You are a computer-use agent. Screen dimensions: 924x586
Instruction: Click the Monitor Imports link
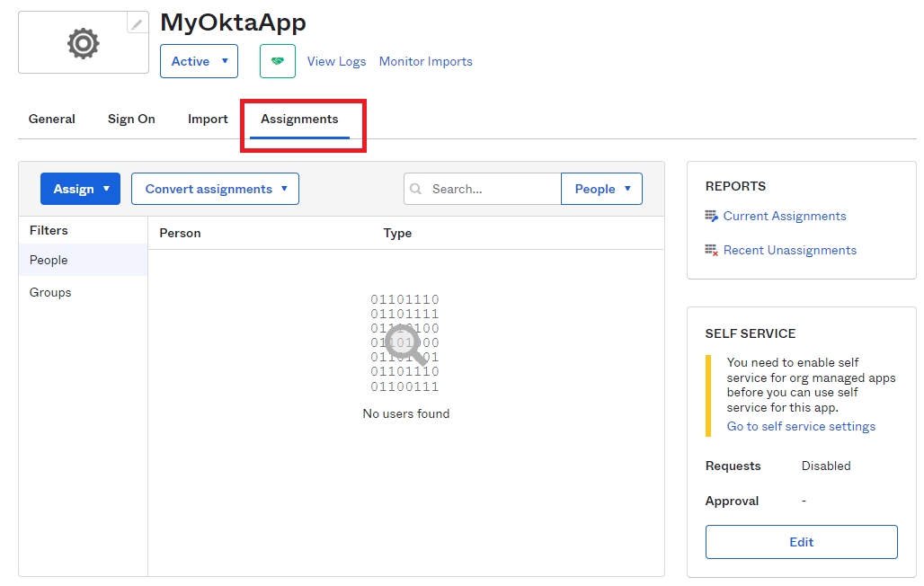(x=425, y=61)
